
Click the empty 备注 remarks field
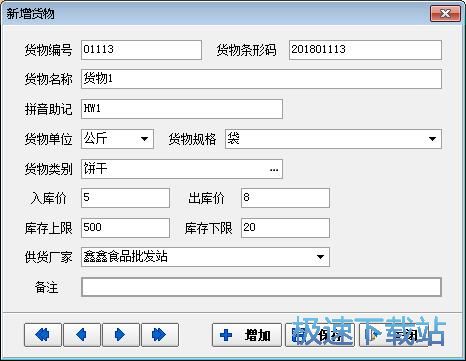[x=261, y=287]
